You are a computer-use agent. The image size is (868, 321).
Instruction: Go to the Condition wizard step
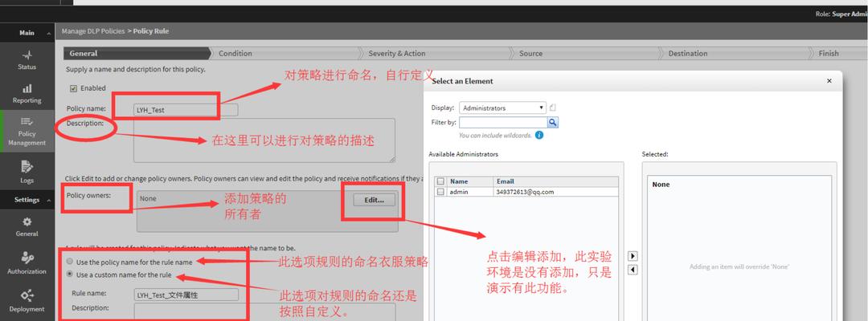(x=235, y=54)
